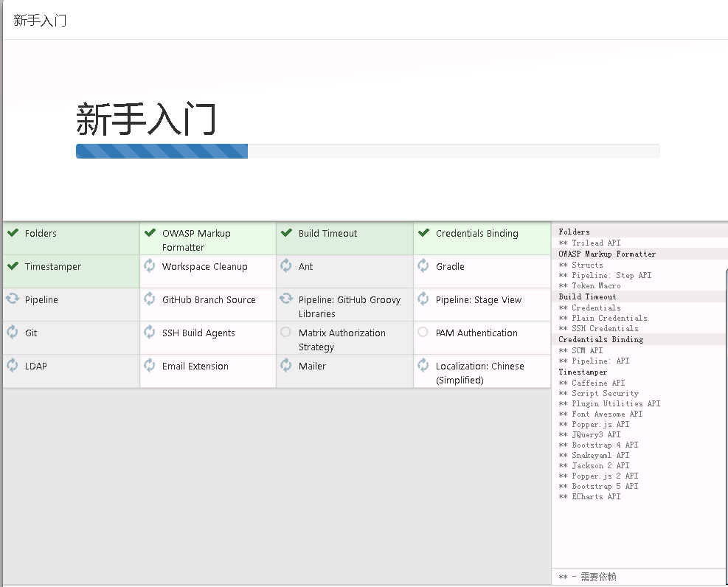Select the Build Timeout plugin label
Screen dimensions: 728x587
[x=327, y=234]
